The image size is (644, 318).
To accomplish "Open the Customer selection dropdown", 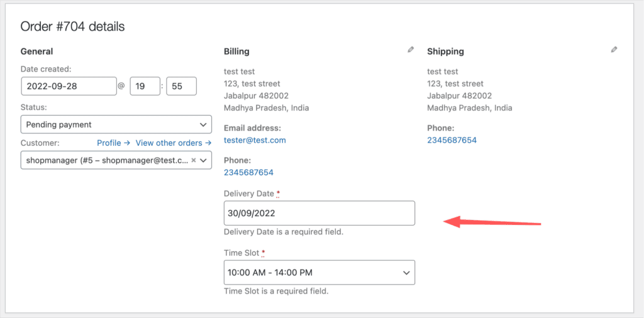I will coord(116,160).
